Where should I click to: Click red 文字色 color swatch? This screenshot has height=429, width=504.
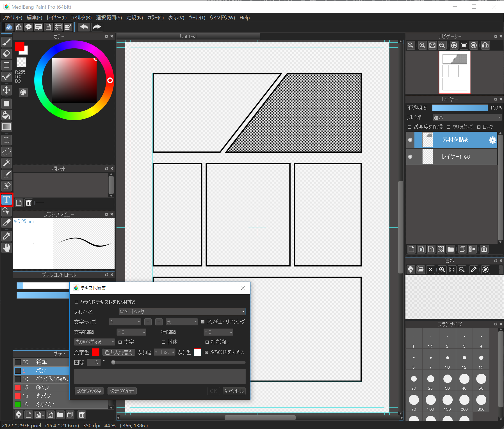tap(95, 352)
